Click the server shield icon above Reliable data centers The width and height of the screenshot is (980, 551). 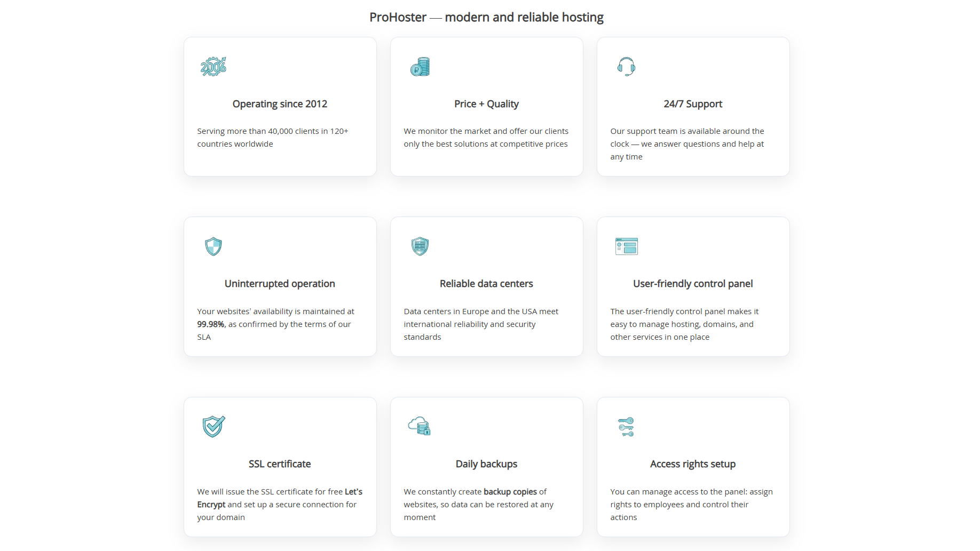click(x=420, y=246)
